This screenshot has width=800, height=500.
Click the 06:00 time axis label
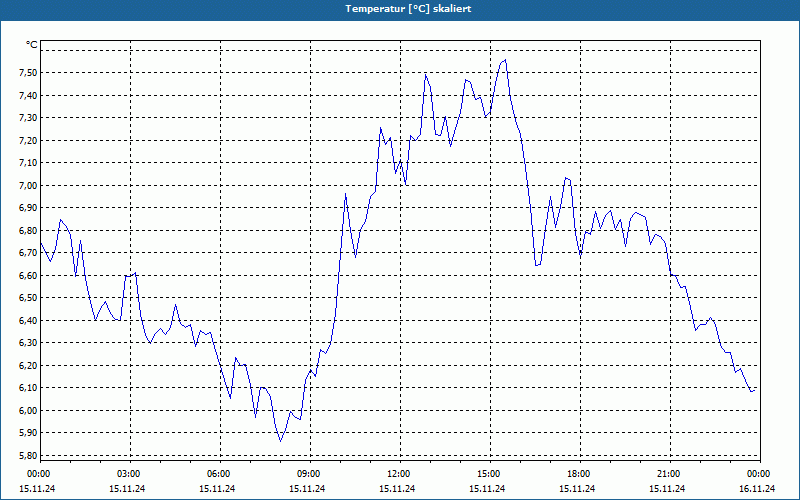(x=218, y=474)
